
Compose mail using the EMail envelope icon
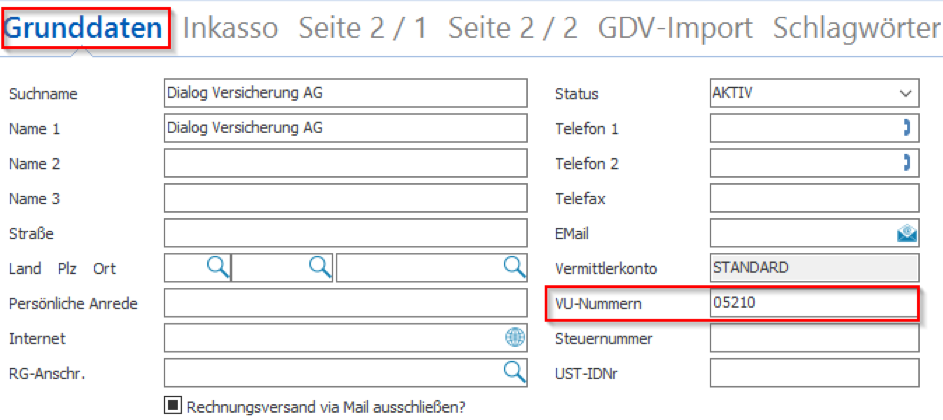pyautogui.click(x=906, y=233)
